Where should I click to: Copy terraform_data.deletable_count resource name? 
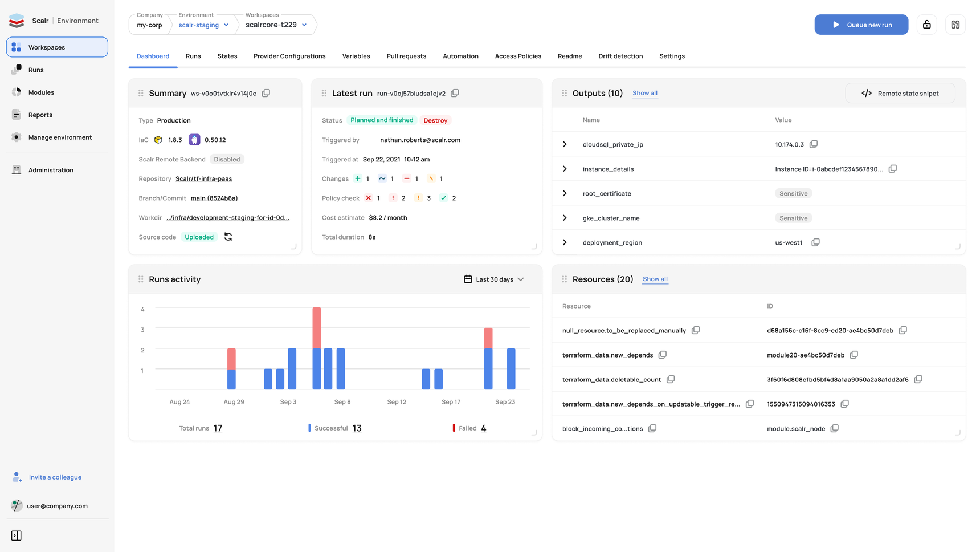(x=671, y=379)
